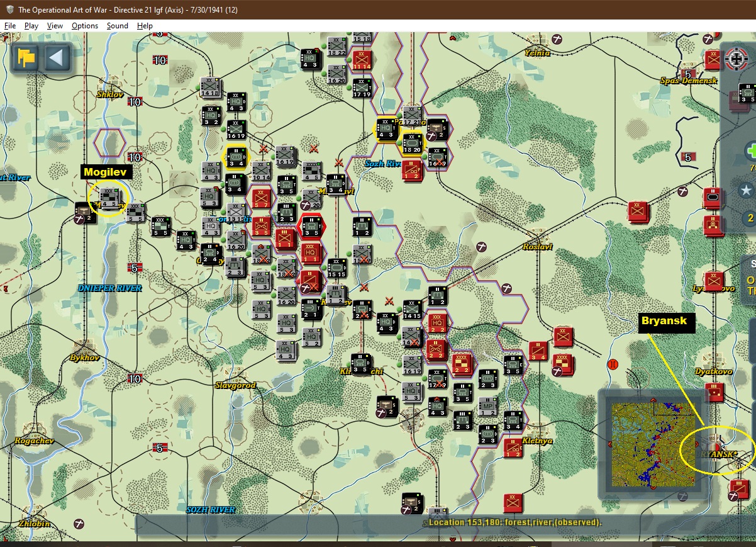
Task: Select the yellow-highlighted armored unit 18 20
Action: click(412, 144)
